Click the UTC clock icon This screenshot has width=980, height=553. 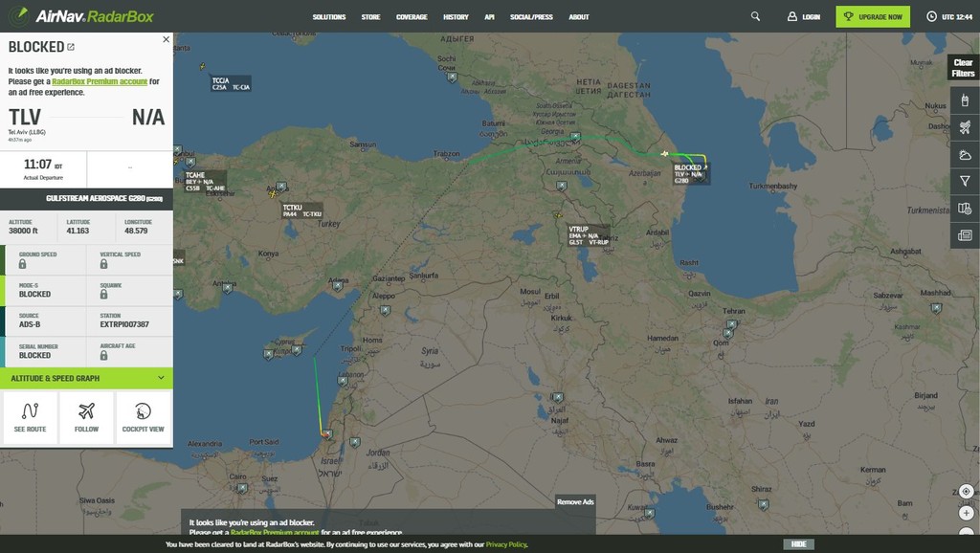(x=931, y=16)
